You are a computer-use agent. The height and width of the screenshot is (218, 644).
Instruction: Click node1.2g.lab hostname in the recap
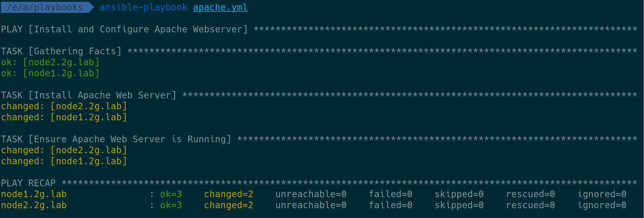click(34, 194)
